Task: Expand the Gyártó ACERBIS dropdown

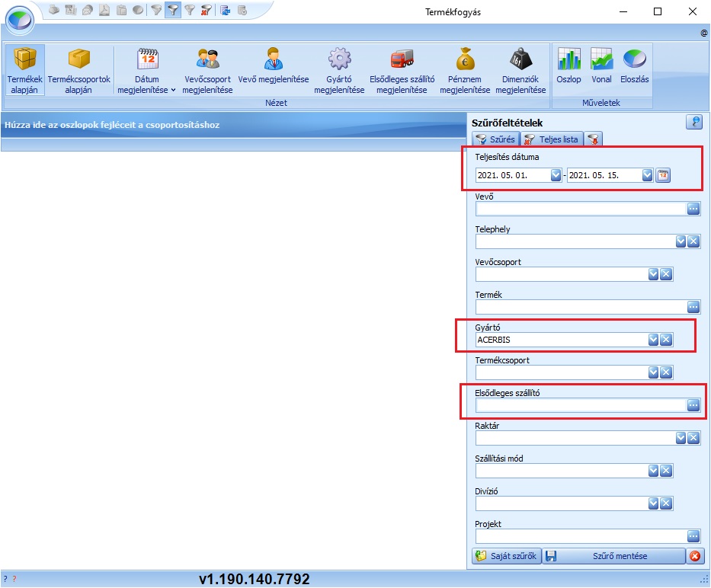Action: point(652,340)
